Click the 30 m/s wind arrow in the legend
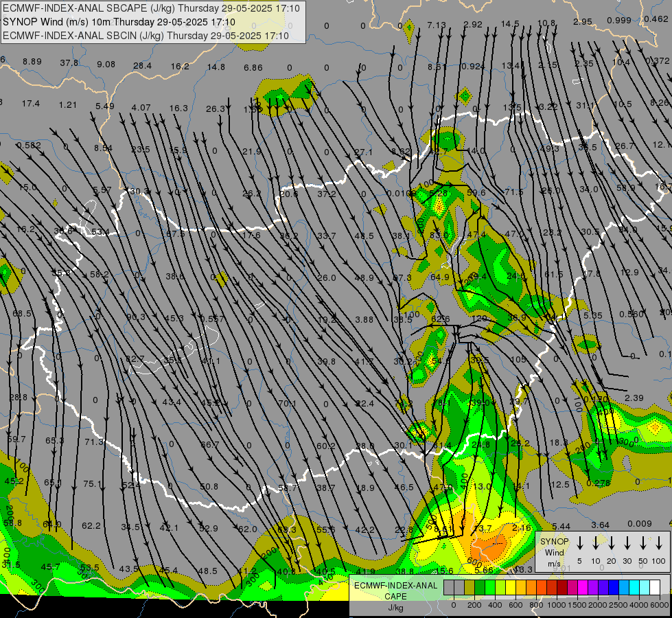The height and width of the screenshot is (618, 672). click(x=627, y=542)
